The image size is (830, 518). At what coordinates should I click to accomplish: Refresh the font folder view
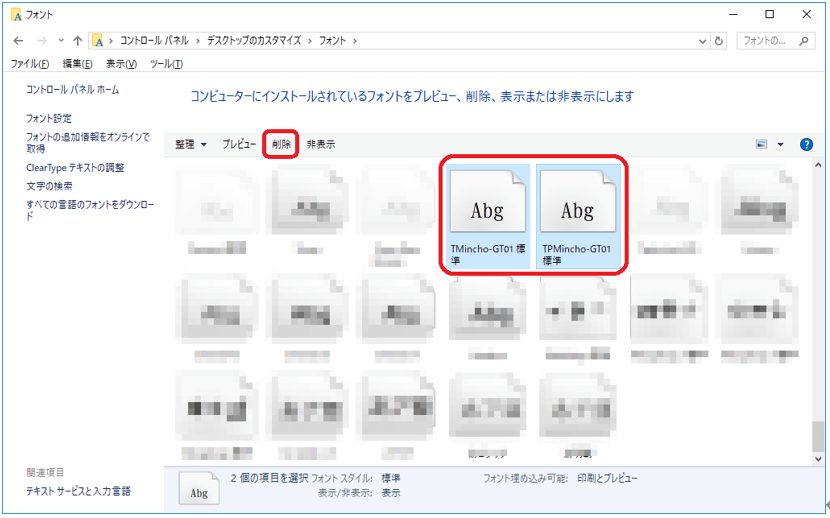(719, 41)
